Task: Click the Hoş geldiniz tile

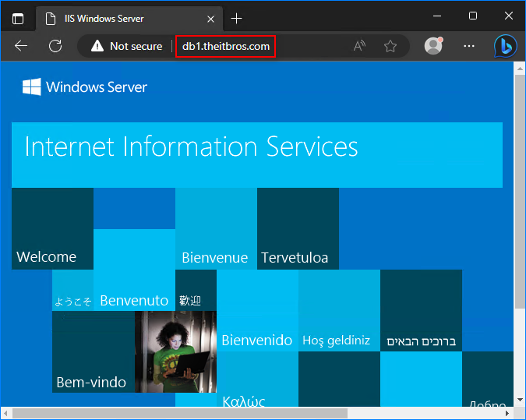Action: (339, 311)
